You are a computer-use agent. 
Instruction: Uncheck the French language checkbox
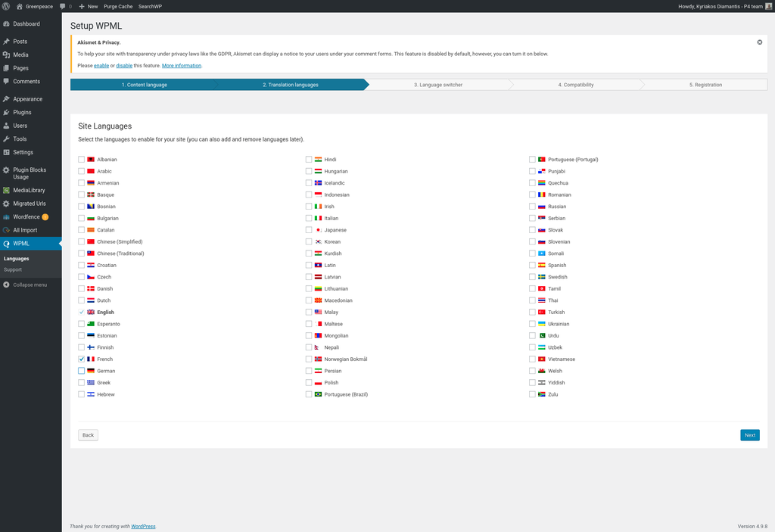[82, 359]
